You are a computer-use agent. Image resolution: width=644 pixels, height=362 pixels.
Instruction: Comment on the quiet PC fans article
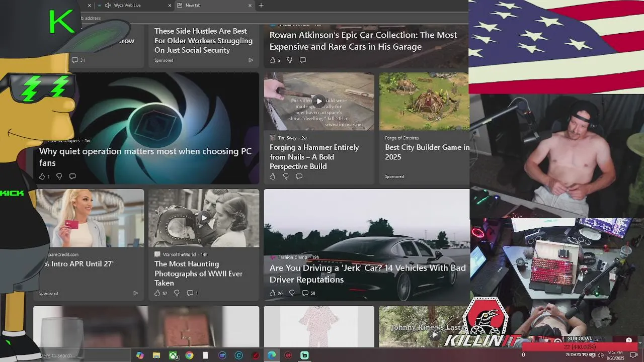tap(72, 176)
